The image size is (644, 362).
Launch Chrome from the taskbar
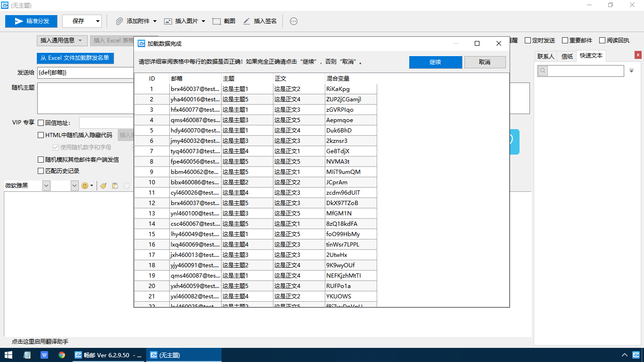[x=62, y=355]
